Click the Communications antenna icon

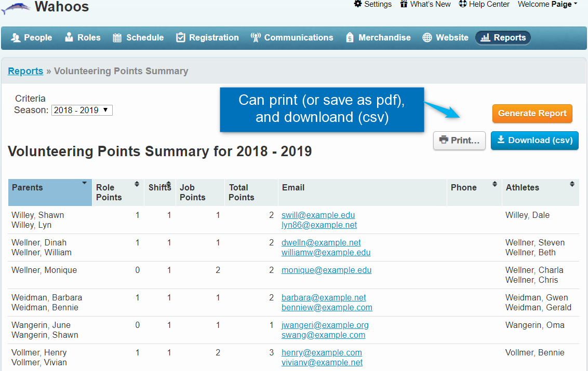(255, 37)
